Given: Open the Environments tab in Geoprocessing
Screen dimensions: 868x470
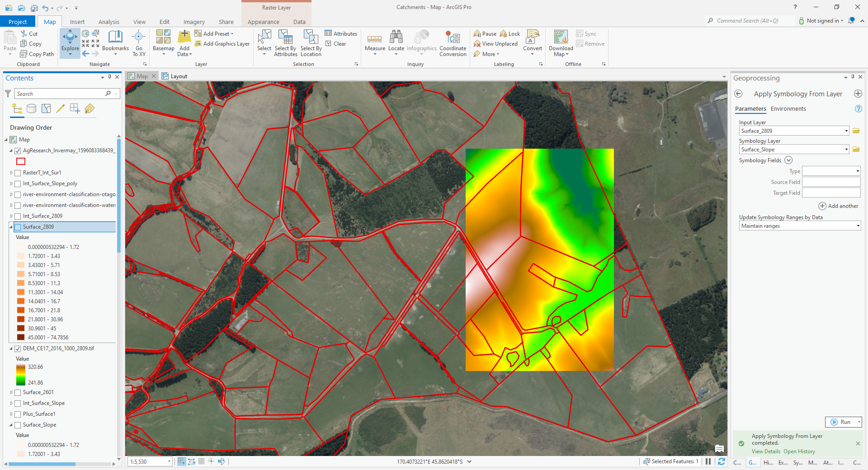Looking at the screenshot, I should pyautogui.click(x=788, y=108).
